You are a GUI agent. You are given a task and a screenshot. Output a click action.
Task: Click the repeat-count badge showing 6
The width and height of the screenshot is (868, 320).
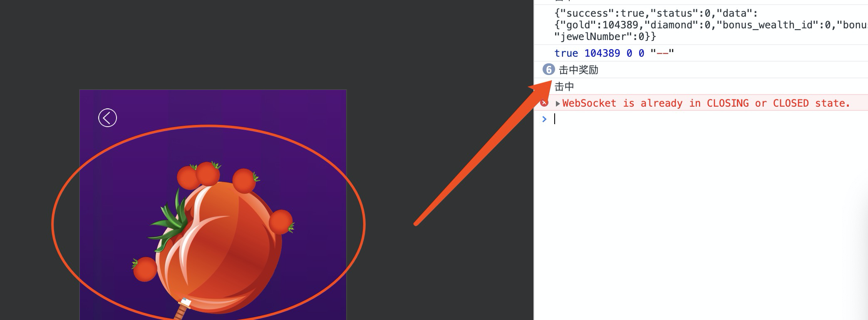pos(548,70)
